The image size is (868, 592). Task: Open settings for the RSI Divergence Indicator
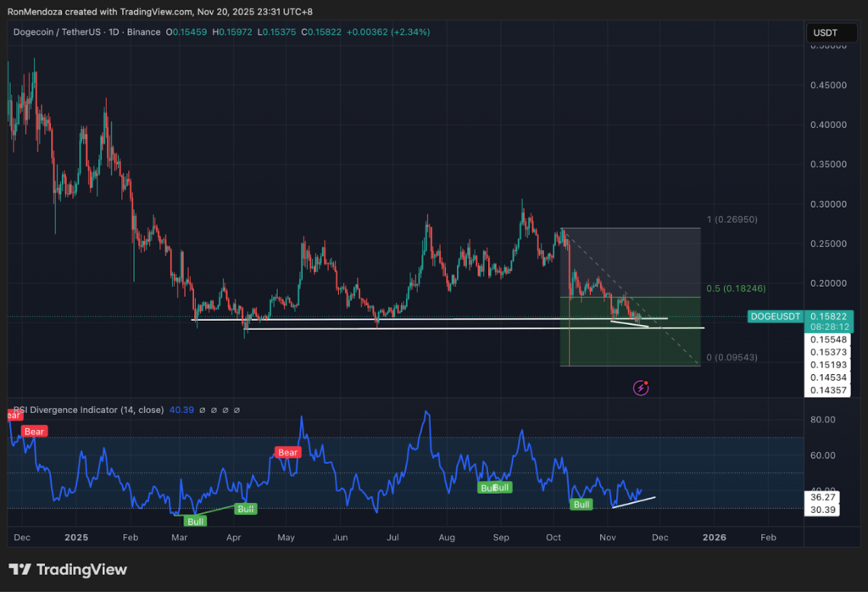coord(213,410)
